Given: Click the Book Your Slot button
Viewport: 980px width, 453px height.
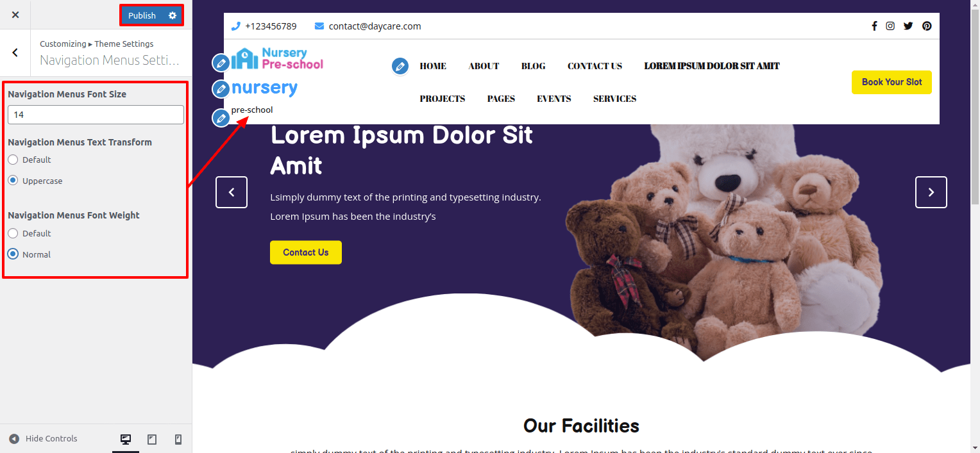Looking at the screenshot, I should (x=891, y=82).
